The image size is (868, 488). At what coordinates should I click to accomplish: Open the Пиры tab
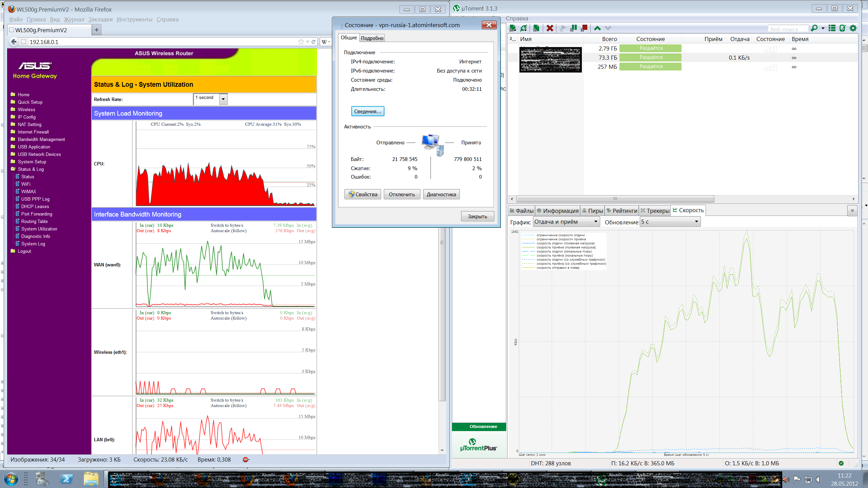pyautogui.click(x=592, y=210)
